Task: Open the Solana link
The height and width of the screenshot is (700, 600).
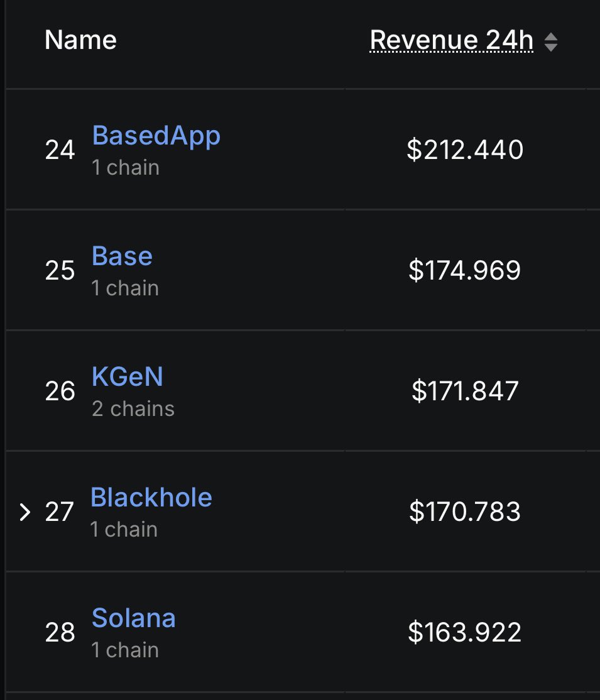Action: click(133, 618)
